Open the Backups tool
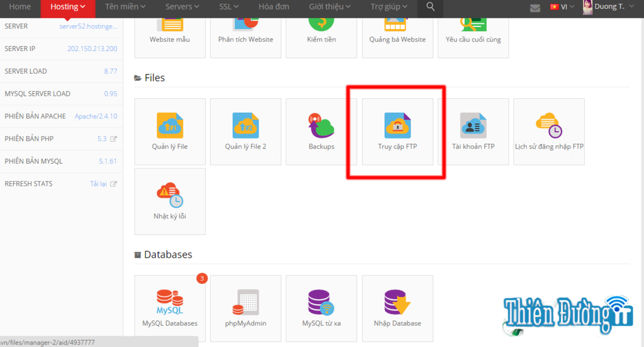644x347 pixels. coord(321,132)
